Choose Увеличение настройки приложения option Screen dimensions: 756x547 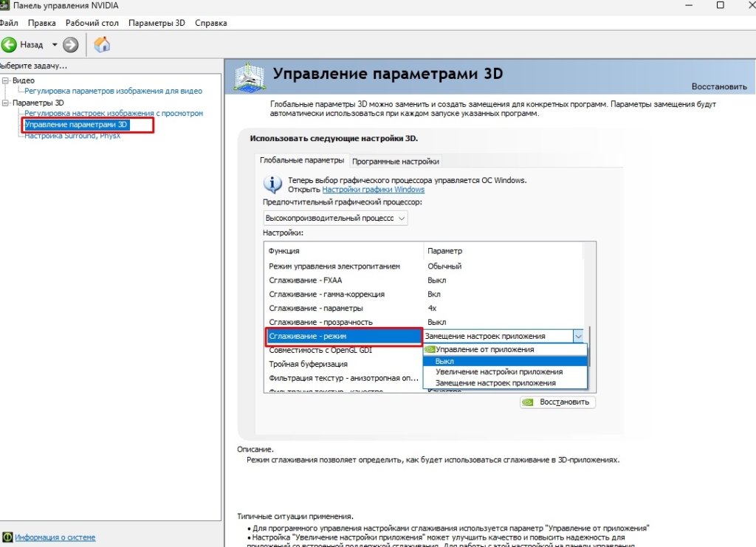coord(505,372)
